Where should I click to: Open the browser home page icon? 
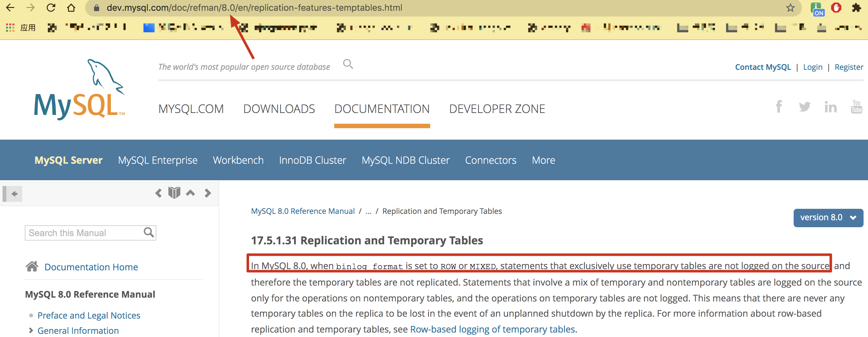tap(71, 7)
